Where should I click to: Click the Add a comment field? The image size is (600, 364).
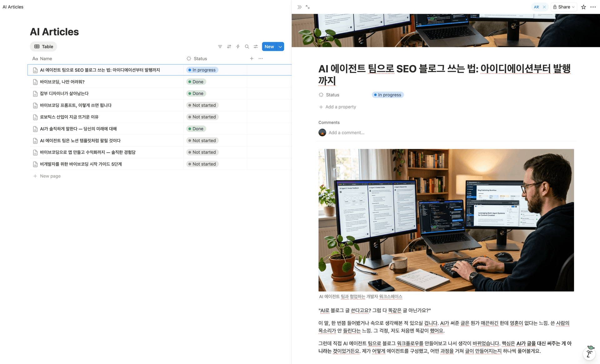[346, 132]
